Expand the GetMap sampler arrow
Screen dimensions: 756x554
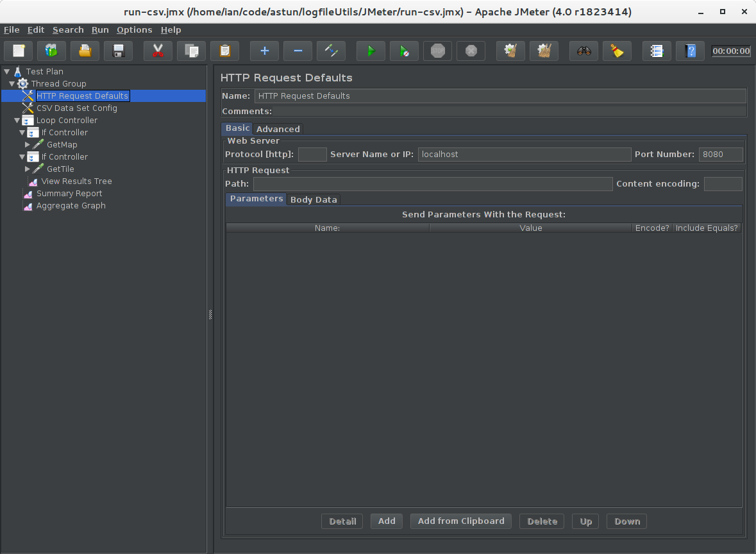28,144
